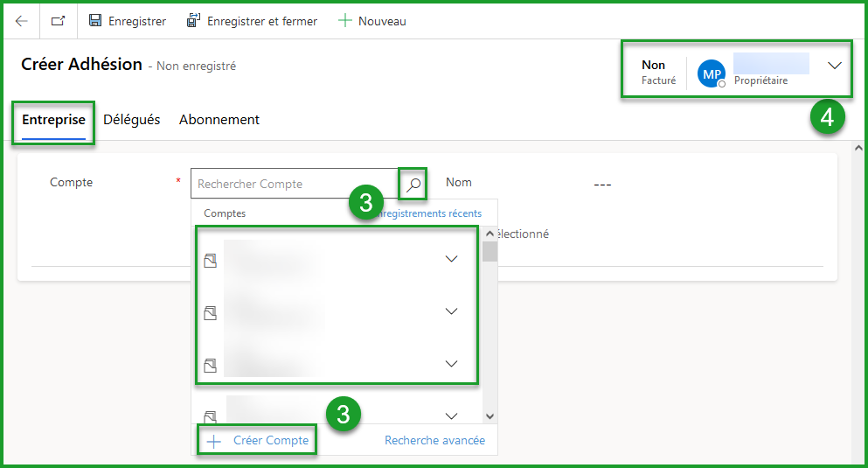Screen dimensions: 868x468
Task: Click Enregistrer et fermer button
Action: 252,21
